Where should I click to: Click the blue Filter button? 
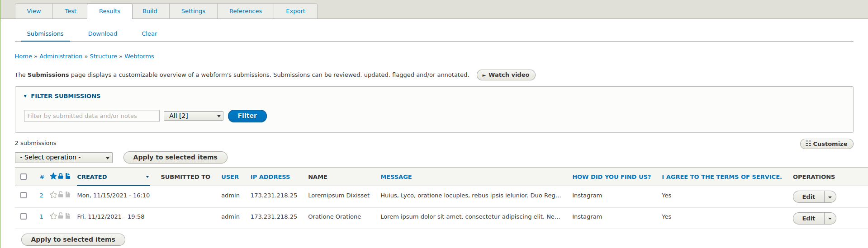[x=247, y=116]
